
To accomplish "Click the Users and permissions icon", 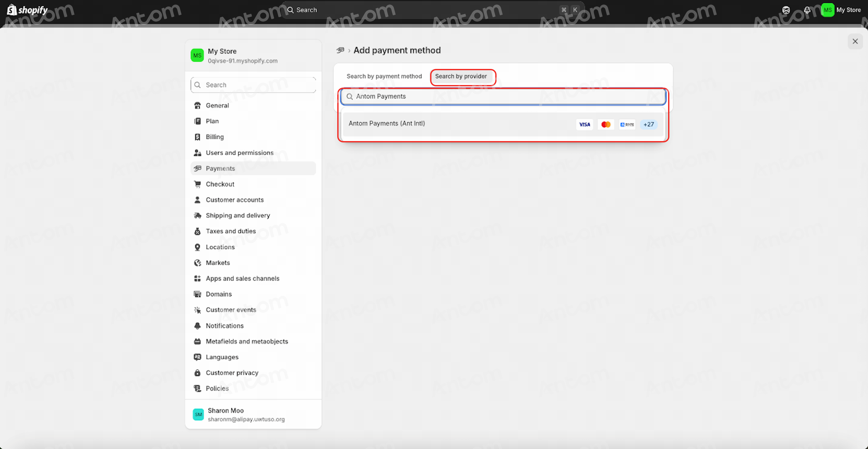I will (197, 152).
